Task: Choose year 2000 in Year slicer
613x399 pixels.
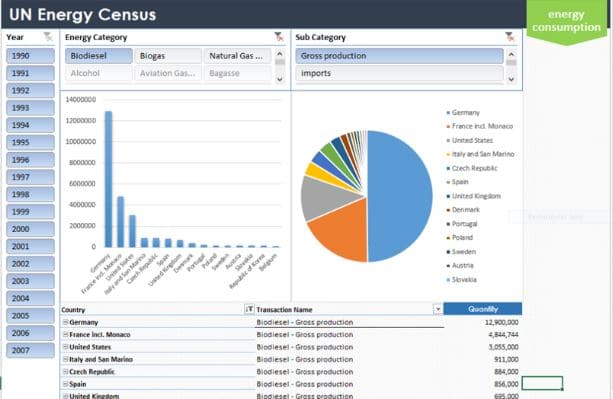Action: pyautogui.click(x=30, y=229)
